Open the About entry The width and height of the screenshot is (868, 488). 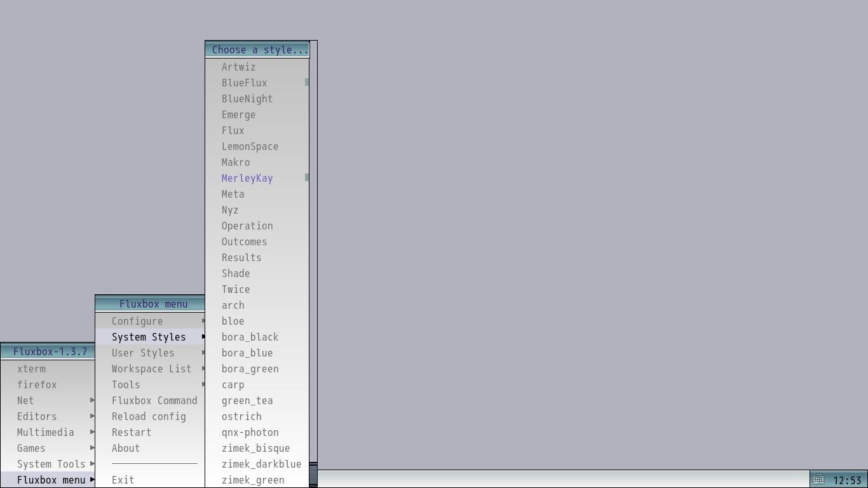[150, 448]
